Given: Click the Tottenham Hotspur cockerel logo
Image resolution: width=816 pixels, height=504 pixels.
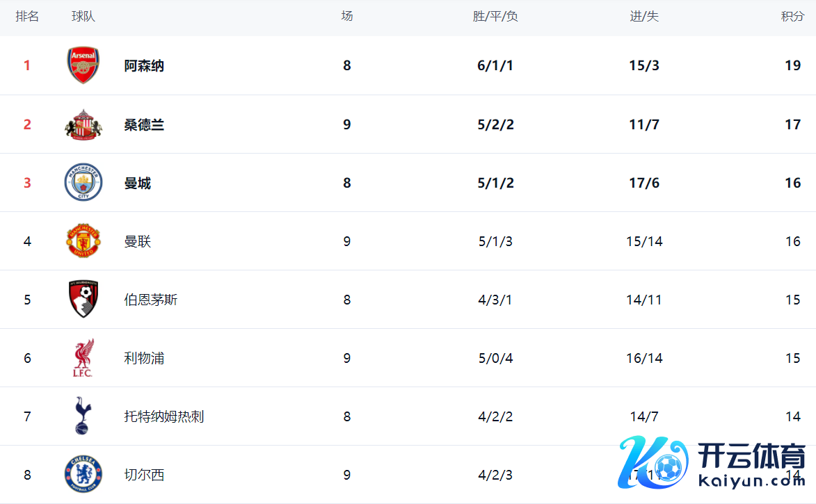Looking at the screenshot, I should (x=82, y=416).
